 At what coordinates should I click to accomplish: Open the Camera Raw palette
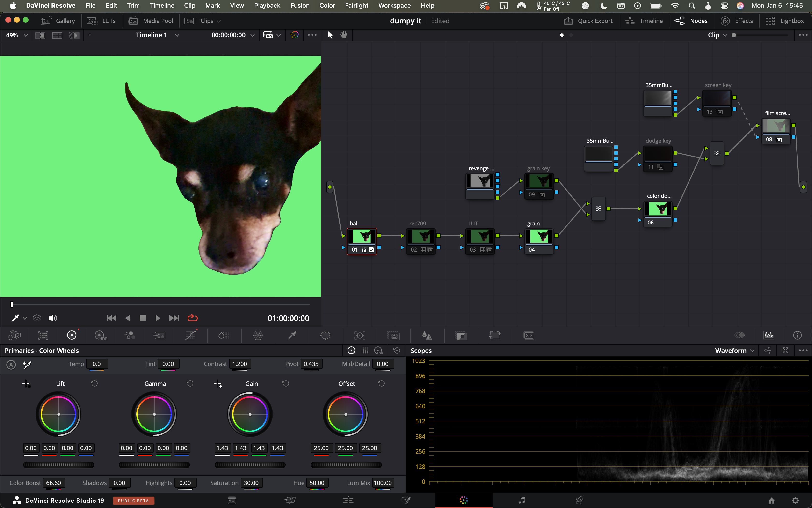[14, 335]
